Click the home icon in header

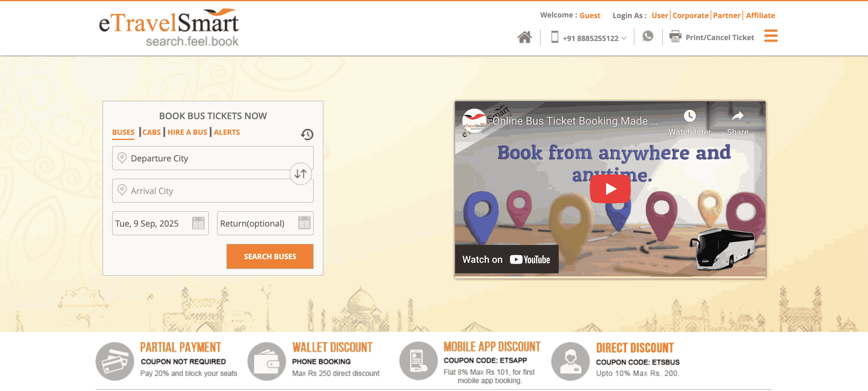(x=524, y=37)
